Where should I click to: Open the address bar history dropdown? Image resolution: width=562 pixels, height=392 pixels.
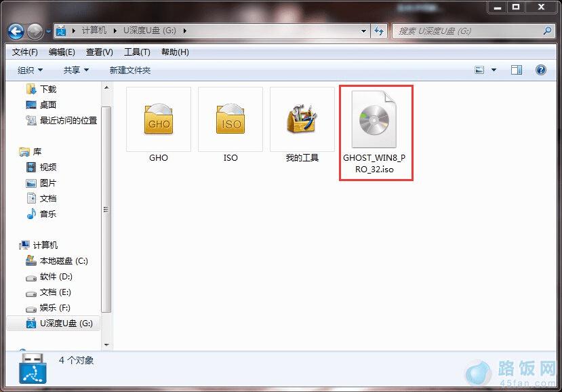click(363, 31)
